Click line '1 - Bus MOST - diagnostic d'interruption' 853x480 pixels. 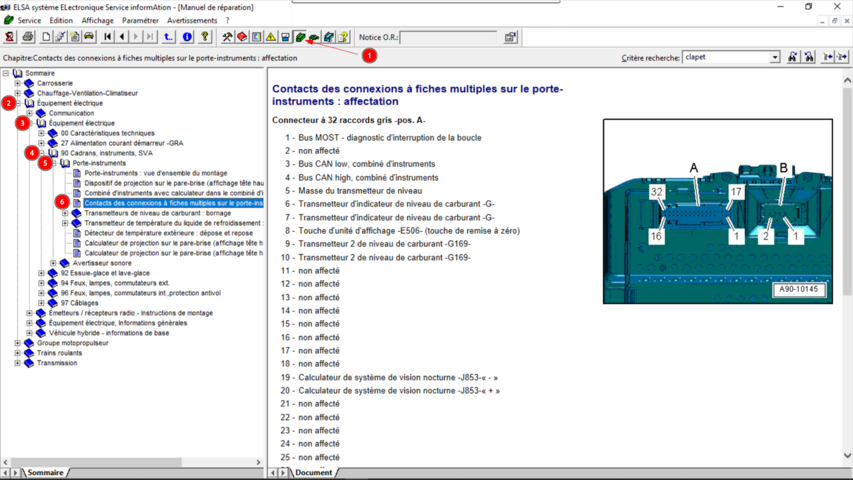click(382, 138)
